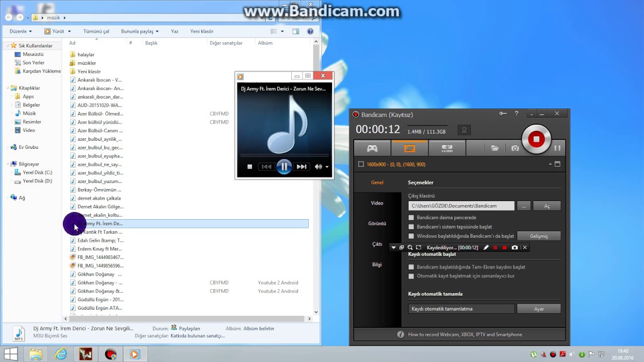This screenshot has height=362, width=644.
Task: Click magnifier find-window icon in recording bar
Action: pyautogui.click(x=410, y=247)
